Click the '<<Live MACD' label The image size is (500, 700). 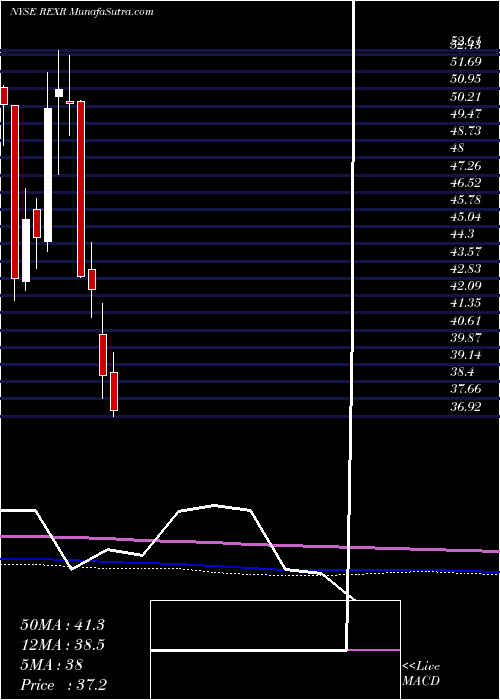[x=421, y=674]
